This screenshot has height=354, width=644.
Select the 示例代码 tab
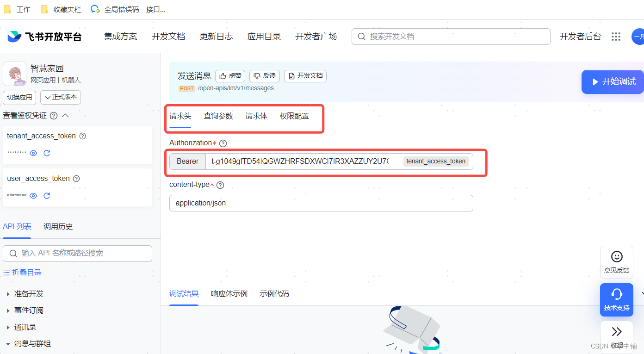(274, 294)
